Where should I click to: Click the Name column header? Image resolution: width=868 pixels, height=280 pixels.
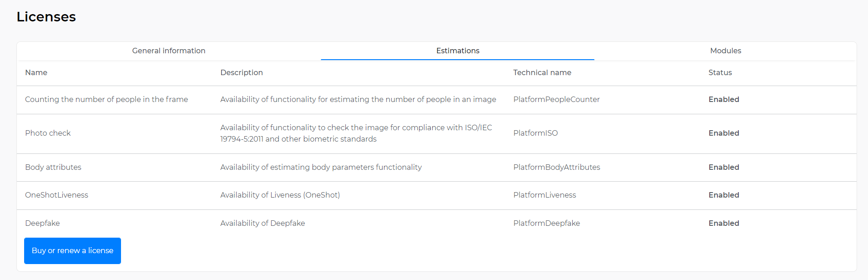[36, 72]
